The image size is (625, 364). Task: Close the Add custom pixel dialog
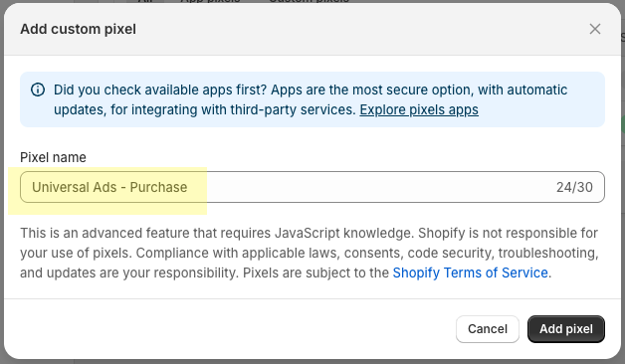pyautogui.click(x=595, y=29)
